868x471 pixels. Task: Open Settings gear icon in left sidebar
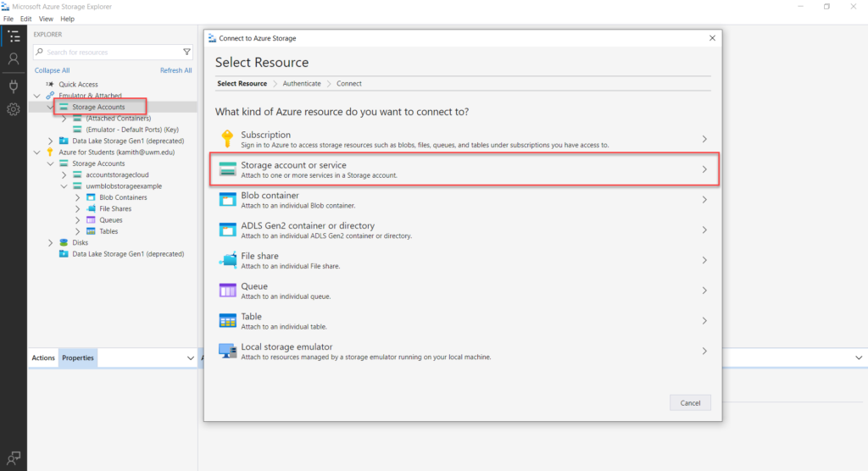click(x=14, y=109)
